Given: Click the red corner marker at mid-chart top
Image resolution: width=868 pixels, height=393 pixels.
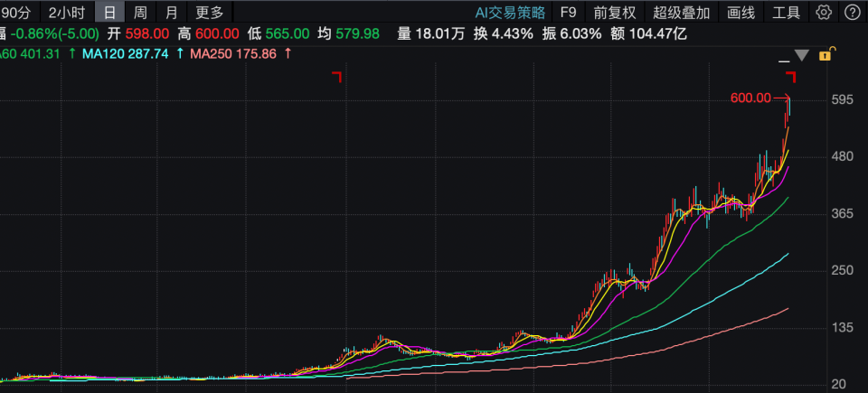Looking at the screenshot, I should (336, 77).
